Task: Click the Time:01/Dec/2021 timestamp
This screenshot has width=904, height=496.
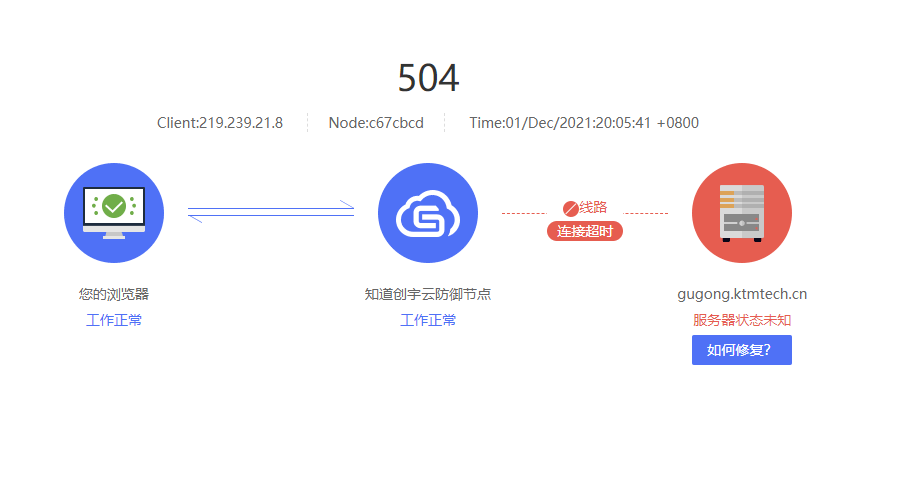Action: click(x=583, y=123)
